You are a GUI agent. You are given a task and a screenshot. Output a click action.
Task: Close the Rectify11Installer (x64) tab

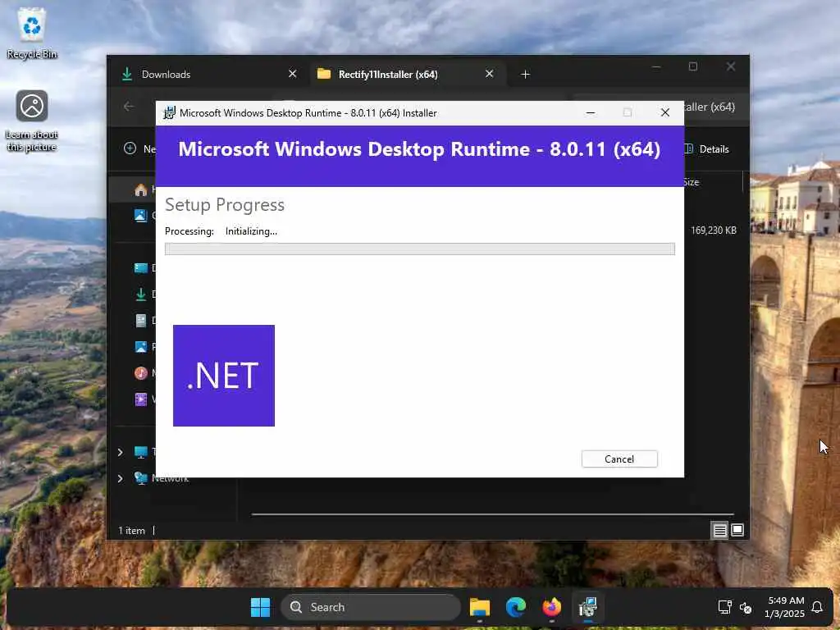[489, 73]
